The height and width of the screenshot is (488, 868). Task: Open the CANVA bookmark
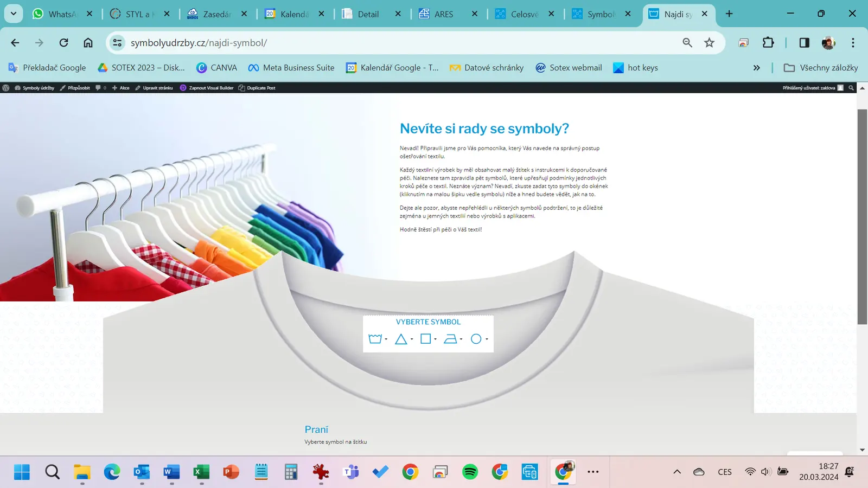217,68
